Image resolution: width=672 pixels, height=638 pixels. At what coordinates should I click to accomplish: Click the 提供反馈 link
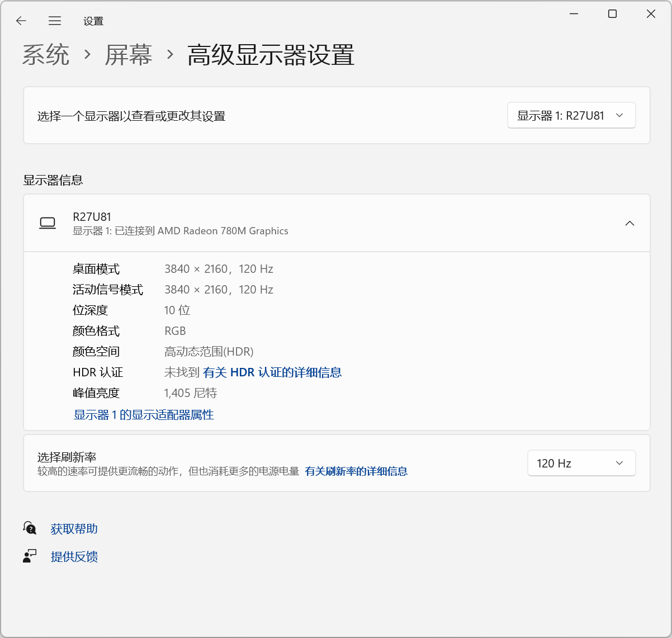coord(74,556)
